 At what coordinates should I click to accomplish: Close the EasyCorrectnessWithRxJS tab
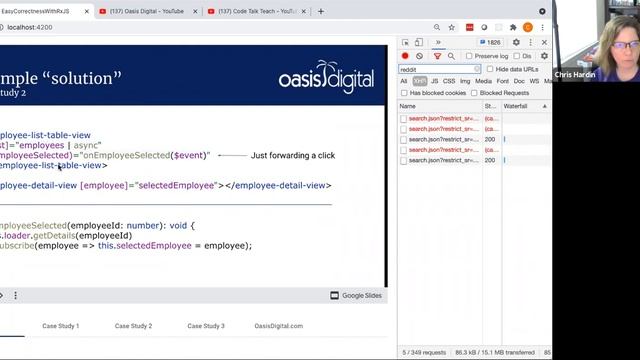[x=87, y=11]
